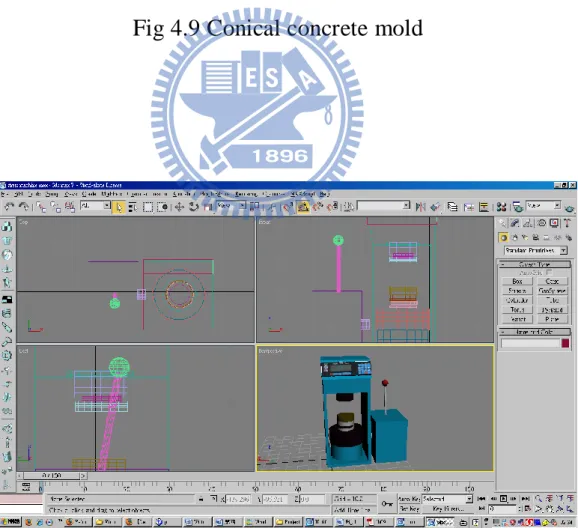Click the Zoom viewport navigation icon
The height and width of the screenshot is (528, 578).
point(539,499)
